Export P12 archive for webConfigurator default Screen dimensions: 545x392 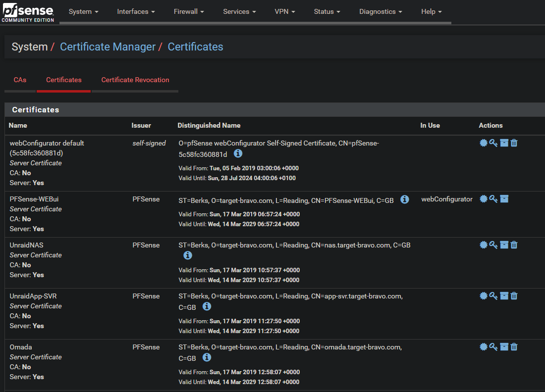click(504, 143)
